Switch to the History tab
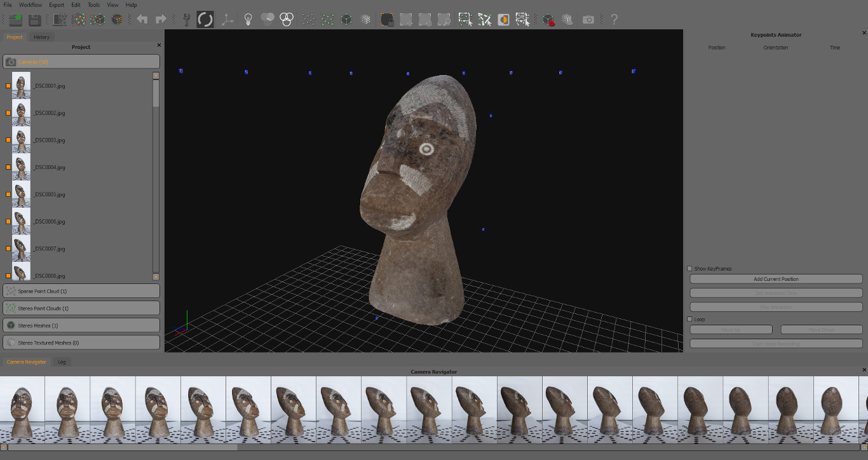The image size is (868, 460). [41, 37]
